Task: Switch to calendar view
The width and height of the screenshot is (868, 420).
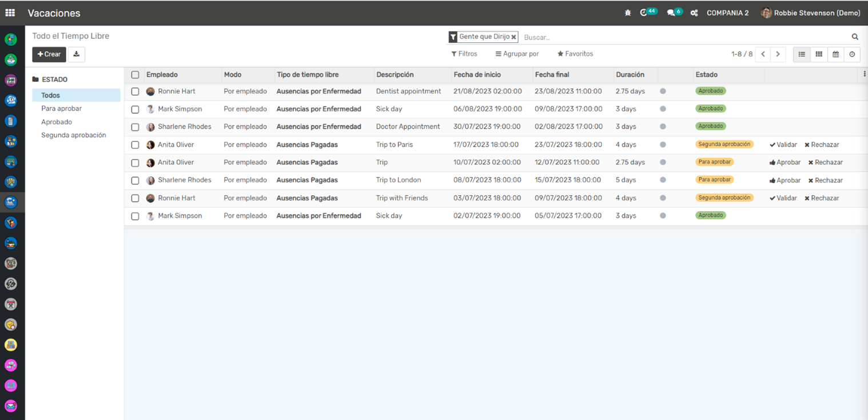Action: [x=835, y=54]
